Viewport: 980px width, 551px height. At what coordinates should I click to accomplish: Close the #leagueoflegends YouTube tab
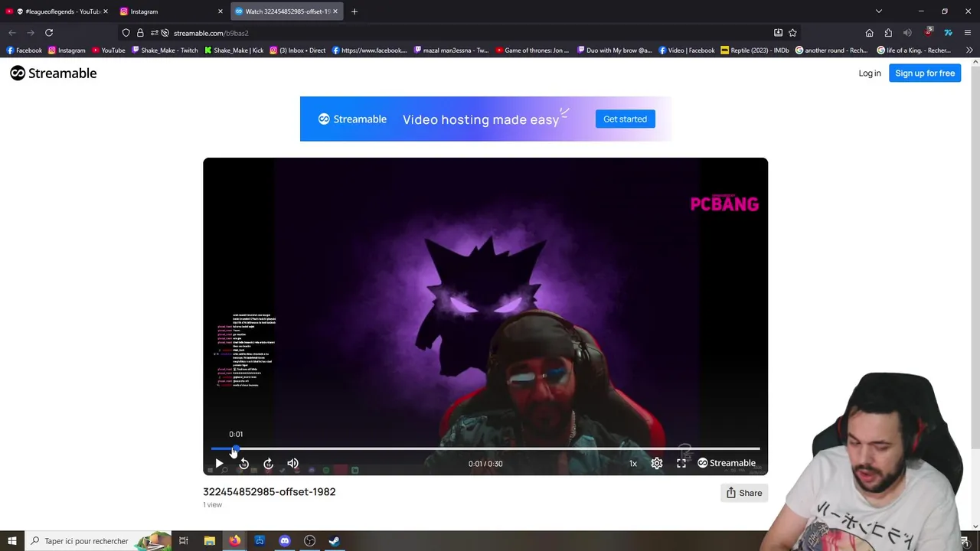106,11
